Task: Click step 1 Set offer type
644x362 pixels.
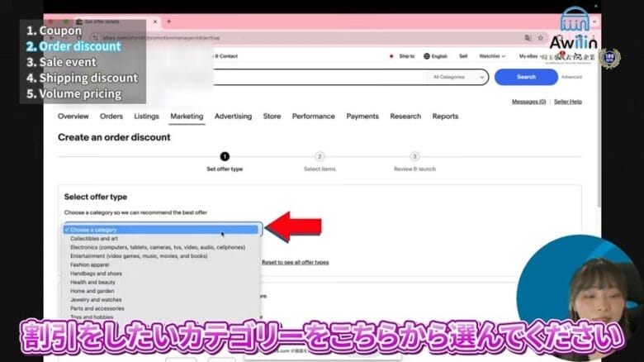Action: [x=225, y=162]
